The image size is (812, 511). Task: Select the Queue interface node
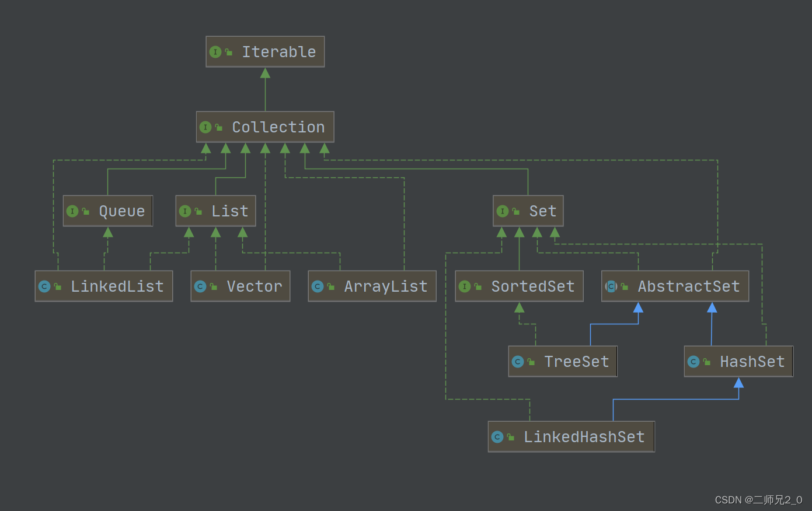[108, 211]
